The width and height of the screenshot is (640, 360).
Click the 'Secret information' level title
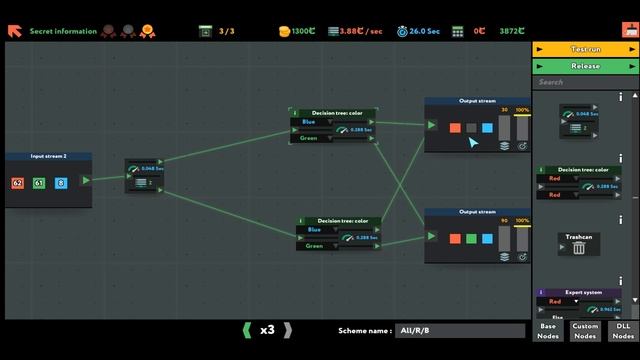click(63, 31)
